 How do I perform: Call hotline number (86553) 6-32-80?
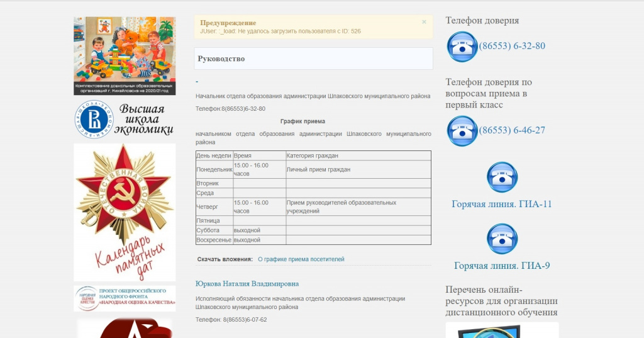tap(512, 46)
